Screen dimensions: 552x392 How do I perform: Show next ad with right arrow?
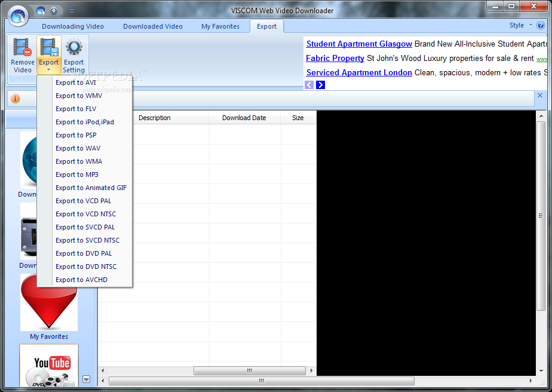(x=320, y=85)
